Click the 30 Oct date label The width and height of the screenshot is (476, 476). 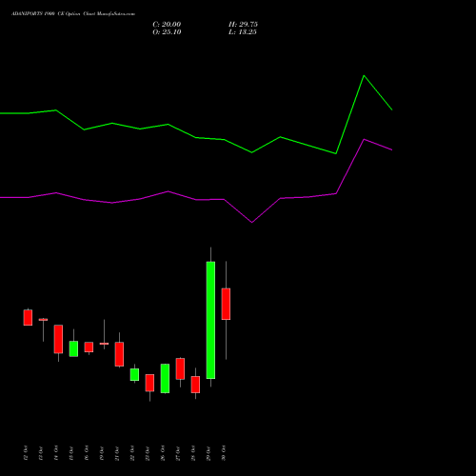(224, 453)
